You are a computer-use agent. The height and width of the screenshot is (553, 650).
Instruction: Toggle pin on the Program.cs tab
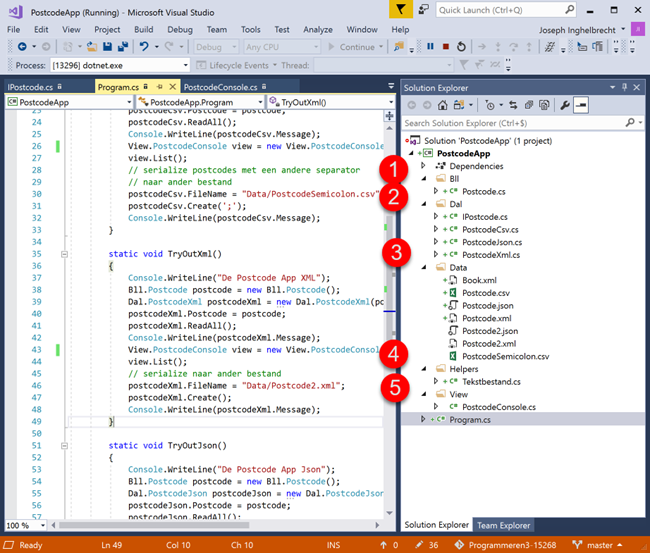[160, 87]
